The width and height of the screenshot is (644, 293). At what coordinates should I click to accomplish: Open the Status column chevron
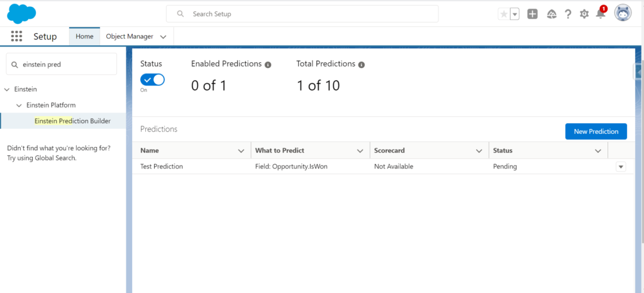[x=598, y=151]
